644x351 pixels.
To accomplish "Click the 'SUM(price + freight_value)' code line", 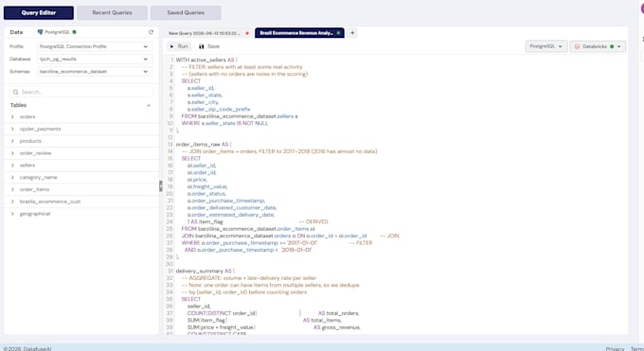I will click(x=222, y=327).
